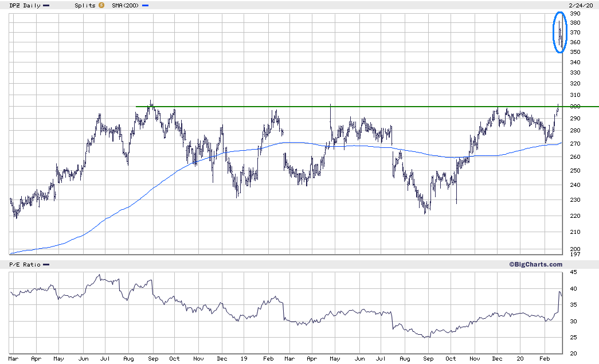Click the DPZ Daily chart title

[x=25, y=5]
